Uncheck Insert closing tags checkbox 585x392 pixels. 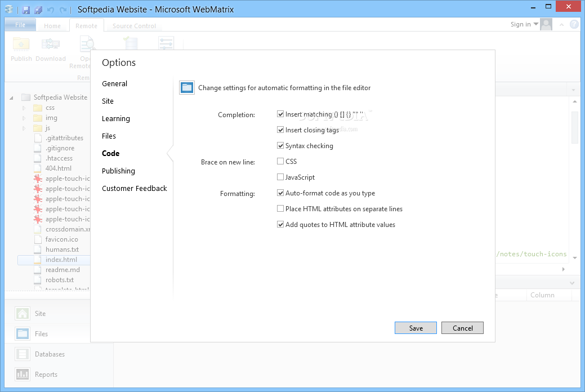click(x=280, y=130)
